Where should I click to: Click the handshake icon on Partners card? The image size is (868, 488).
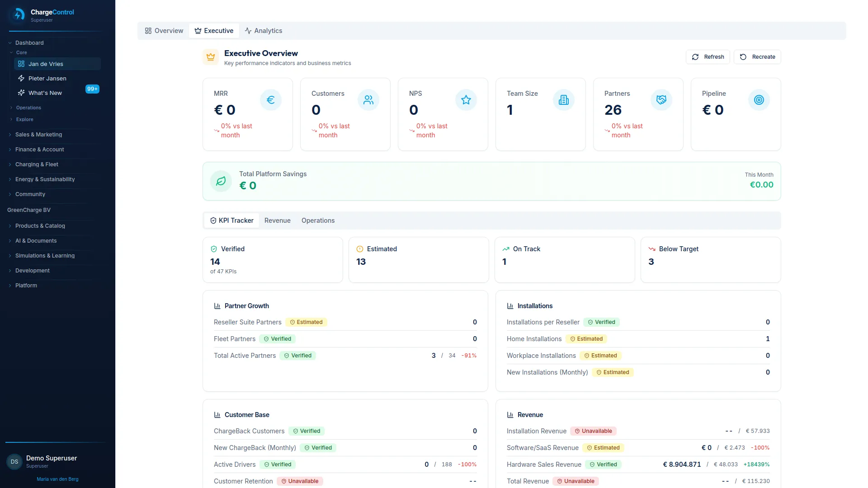[661, 100]
